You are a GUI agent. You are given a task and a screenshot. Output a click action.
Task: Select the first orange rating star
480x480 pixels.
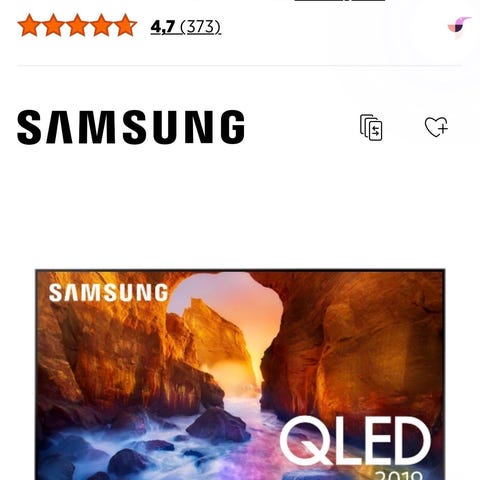[x=29, y=25]
